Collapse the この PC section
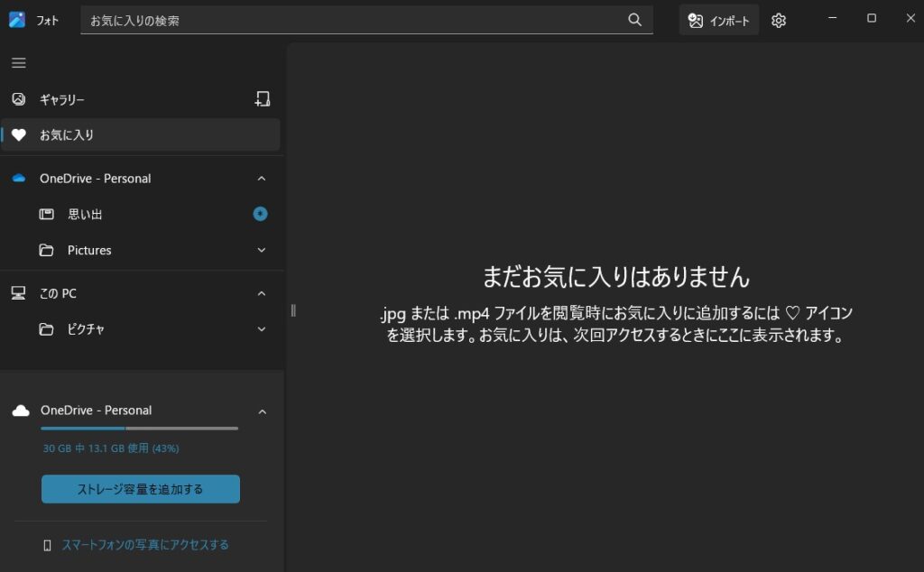 (x=262, y=293)
